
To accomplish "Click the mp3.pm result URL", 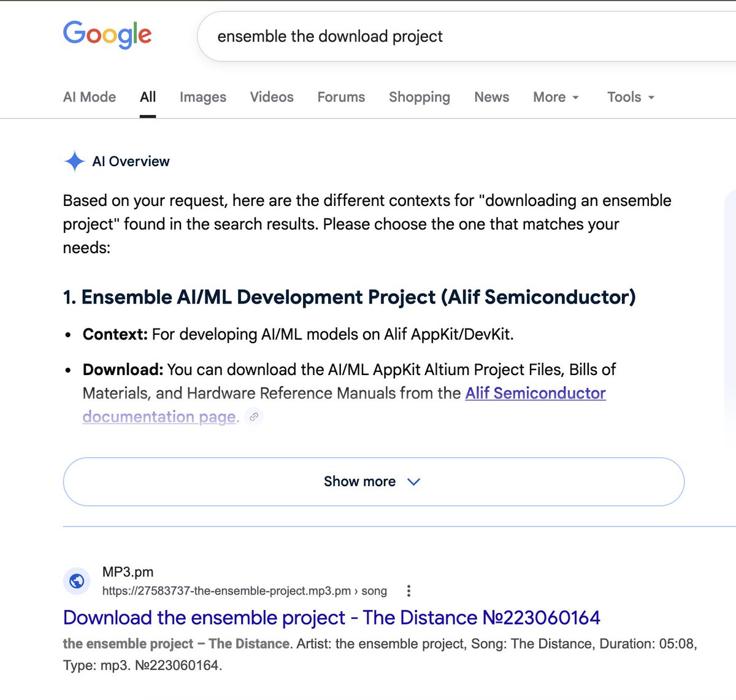I will point(245,591).
